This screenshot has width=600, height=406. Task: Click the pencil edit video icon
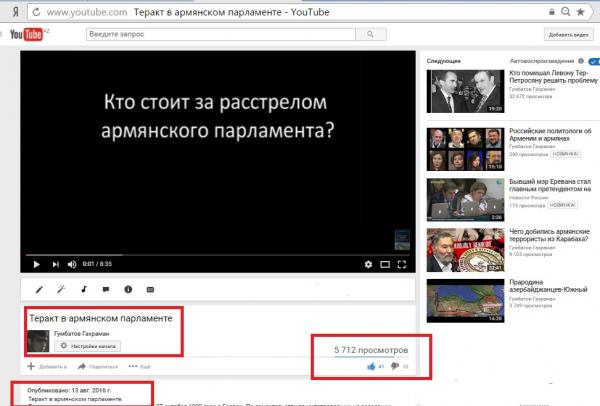click(x=38, y=288)
